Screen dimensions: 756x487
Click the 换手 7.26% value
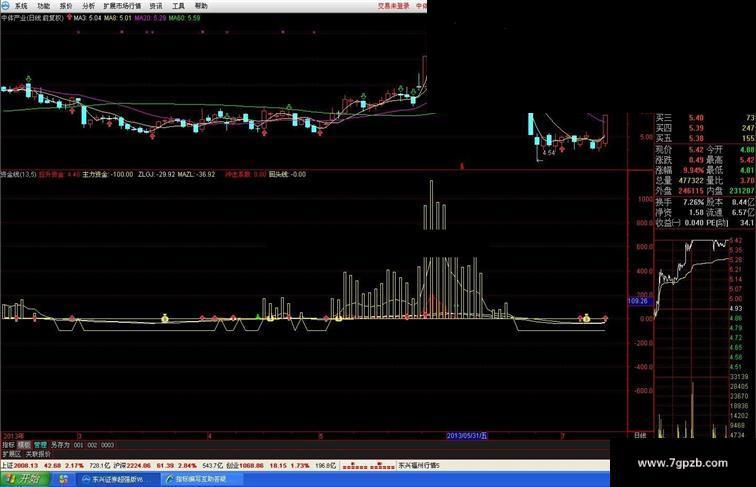coord(694,202)
